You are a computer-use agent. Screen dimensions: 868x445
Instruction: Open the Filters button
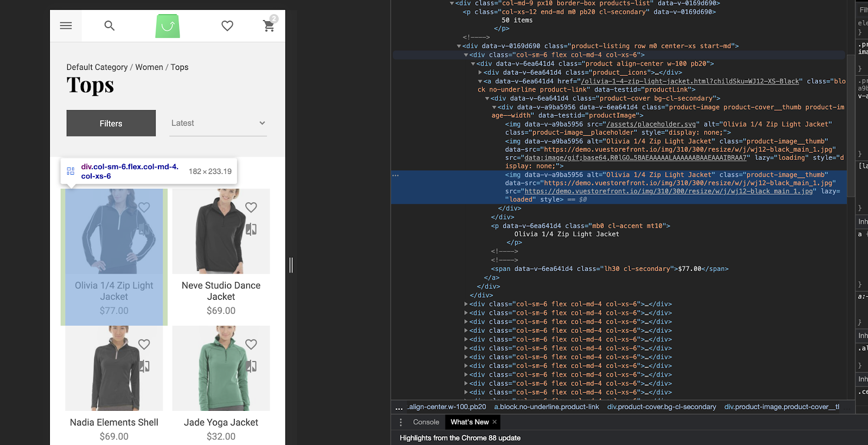(111, 123)
